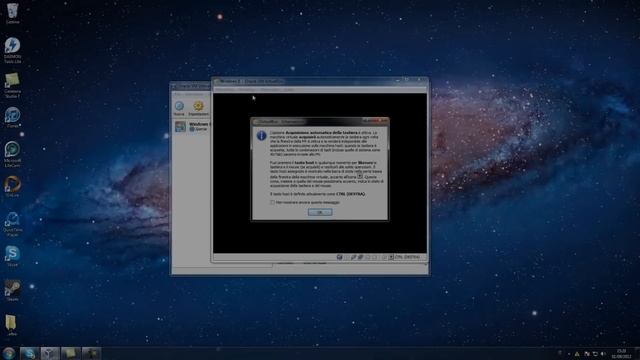The image size is (640, 360).
Task: Click the Nuova icon in VirtualBox Manager
Action: 179,107
